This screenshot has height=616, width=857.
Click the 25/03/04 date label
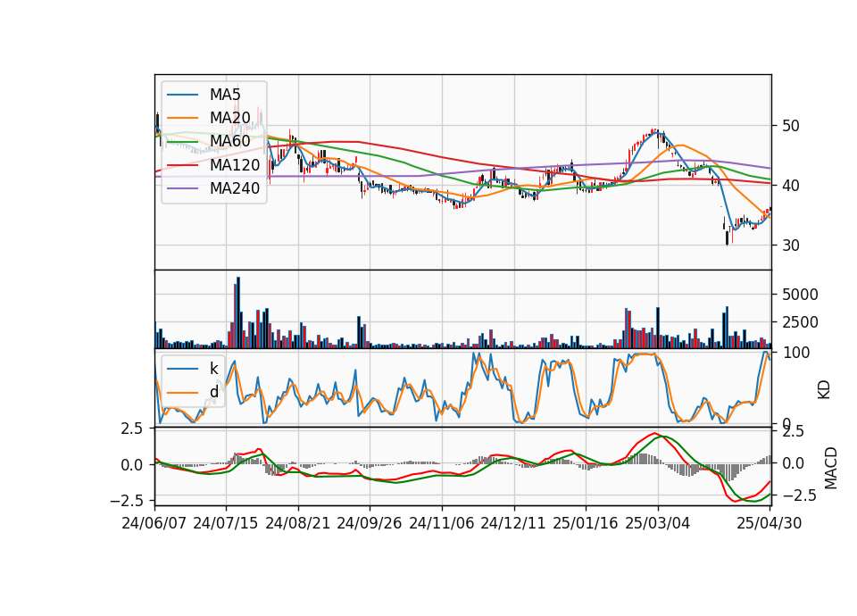pos(658,523)
